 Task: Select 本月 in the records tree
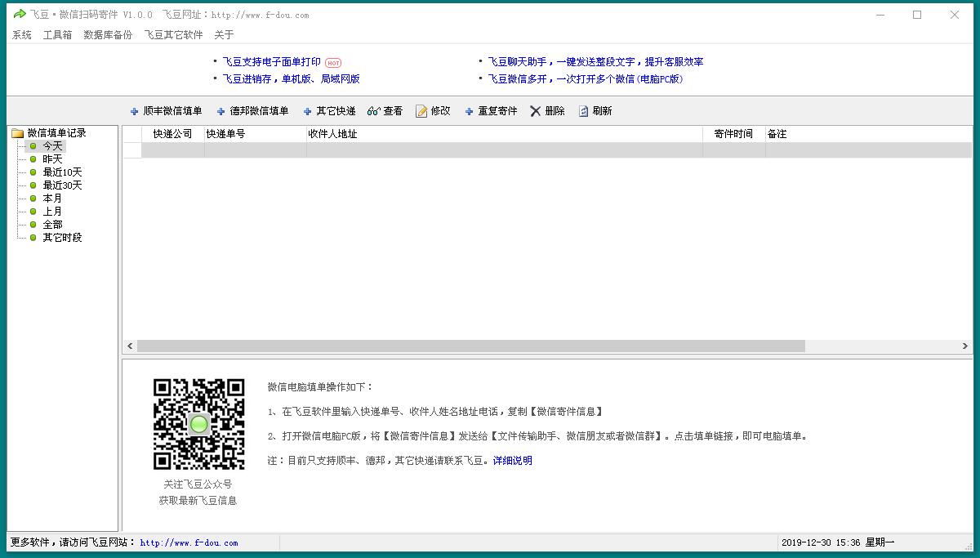(52, 199)
